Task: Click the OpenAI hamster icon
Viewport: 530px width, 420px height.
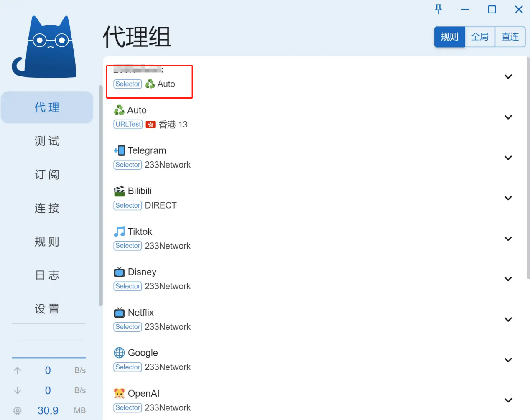Action: [x=119, y=393]
